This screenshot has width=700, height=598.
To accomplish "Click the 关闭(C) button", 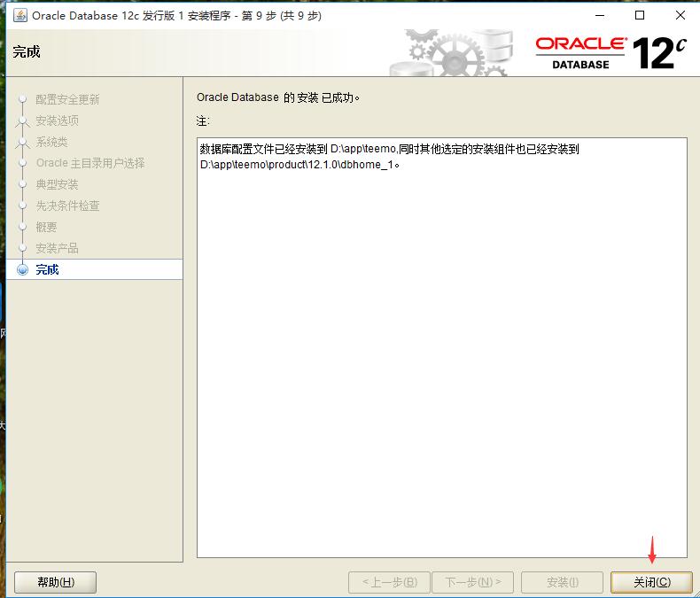I will [651, 582].
